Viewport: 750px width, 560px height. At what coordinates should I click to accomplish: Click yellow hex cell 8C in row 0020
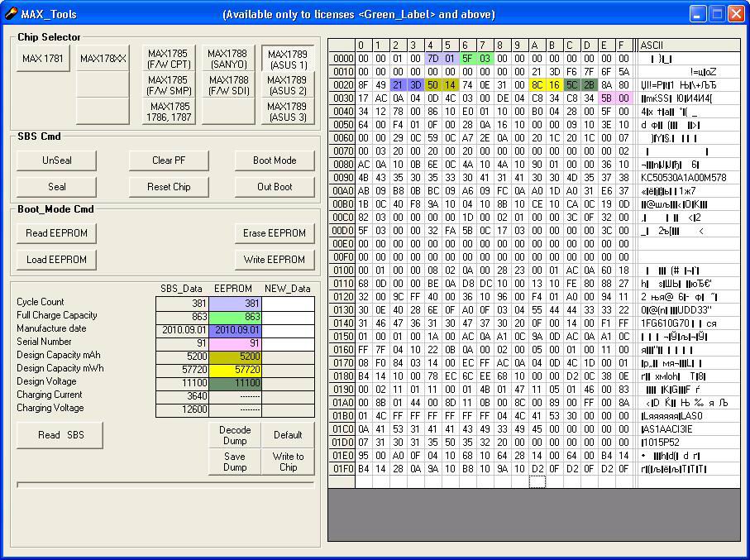coord(537,85)
